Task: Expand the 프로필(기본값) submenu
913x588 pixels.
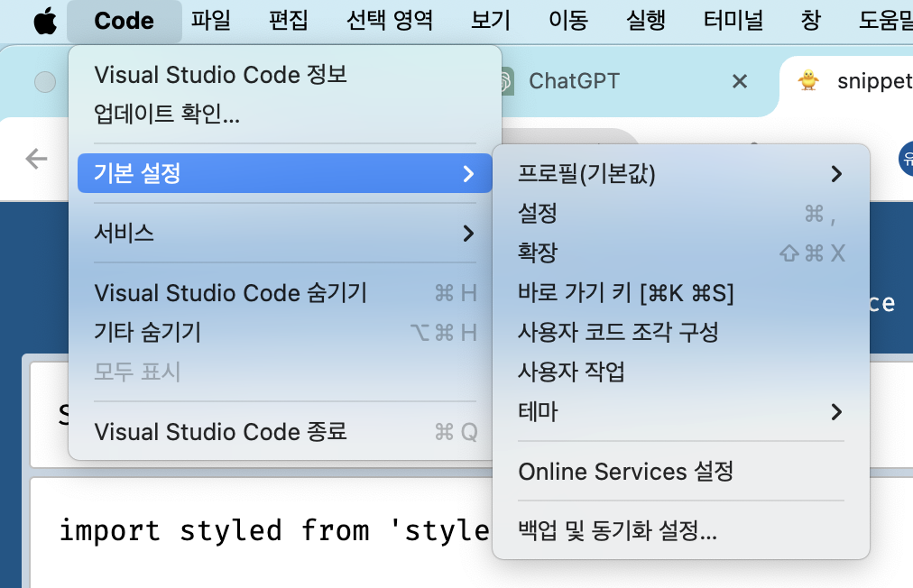Action: [x=680, y=173]
